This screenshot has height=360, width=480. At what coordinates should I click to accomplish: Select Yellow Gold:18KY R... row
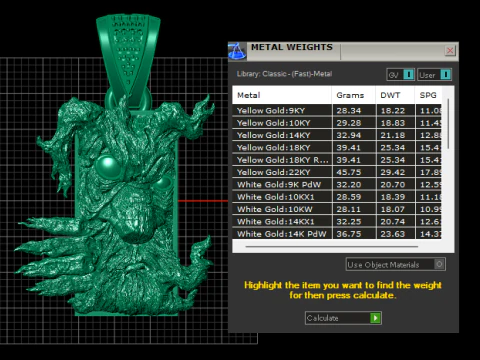pos(337,160)
